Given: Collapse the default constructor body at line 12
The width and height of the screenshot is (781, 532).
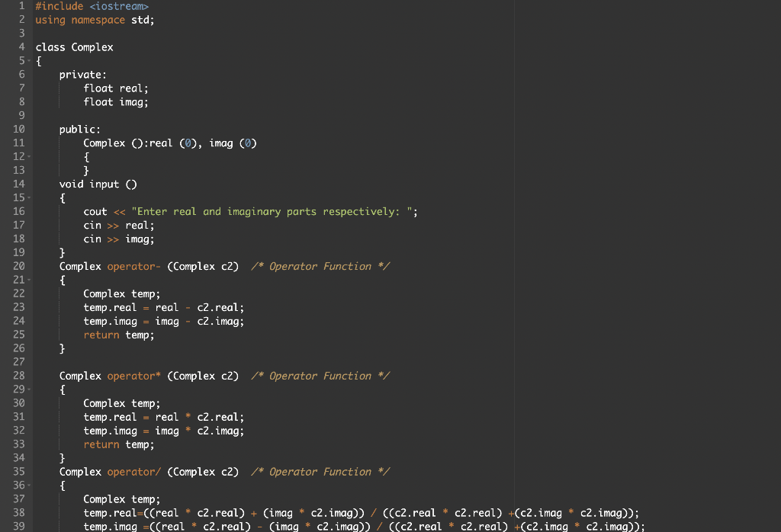Looking at the screenshot, I should pos(31,156).
